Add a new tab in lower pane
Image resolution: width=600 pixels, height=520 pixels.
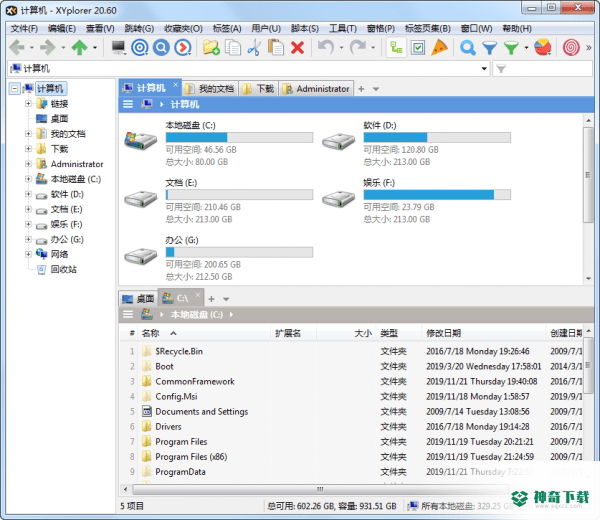coord(211,299)
